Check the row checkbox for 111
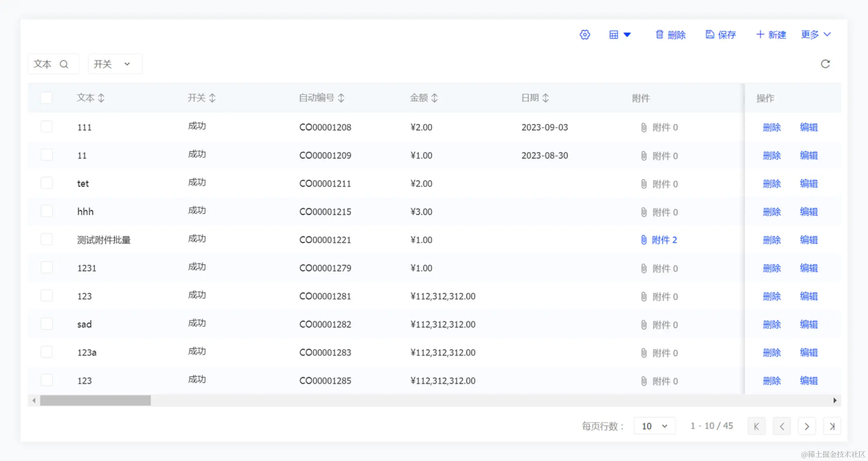 pyautogui.click(x=46, y=127)
